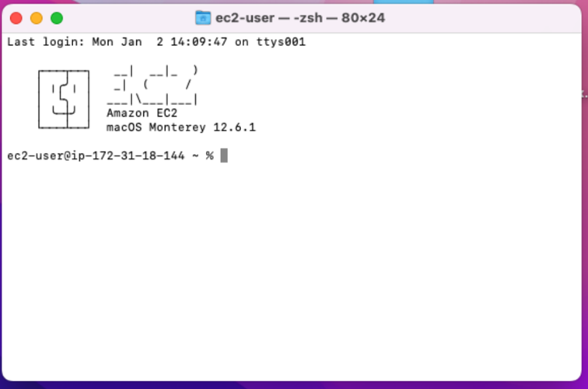The width and height of the screenshot is (588, 389).
Task: Click the ASCII Finder face logo
Action: [x=64, y=100]
